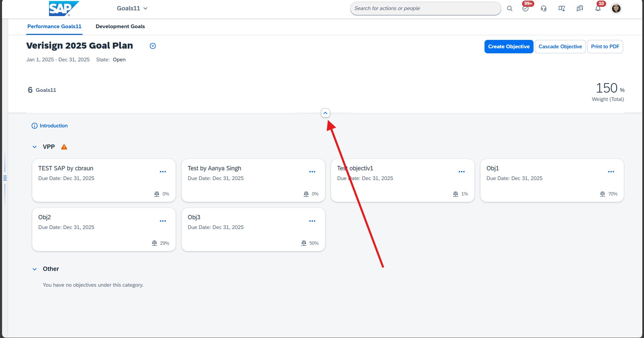Image resolution: width=644 pixels, height=338 pixels.
Task: Collapse the header with the chevron-up button
Action: [x=325, y=113]
